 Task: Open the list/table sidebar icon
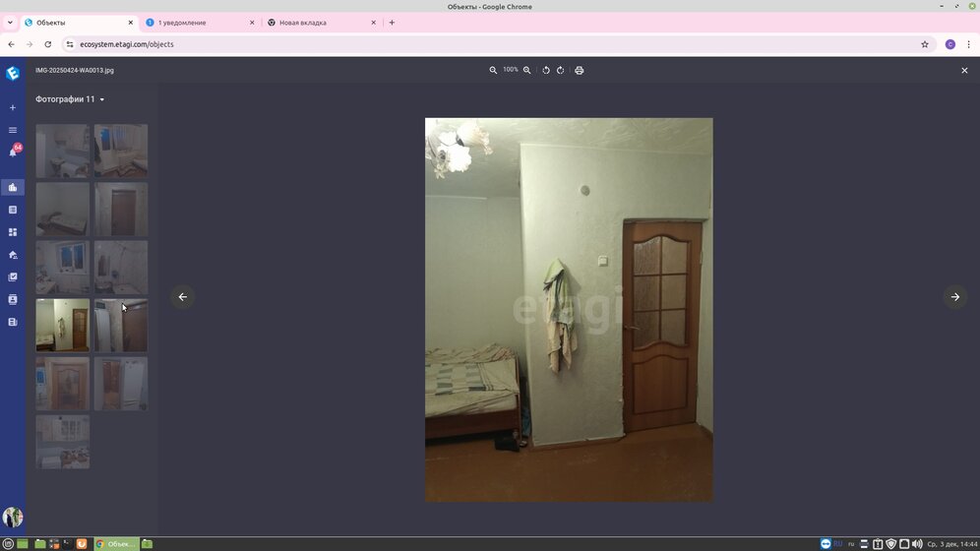tap(13, 210)
